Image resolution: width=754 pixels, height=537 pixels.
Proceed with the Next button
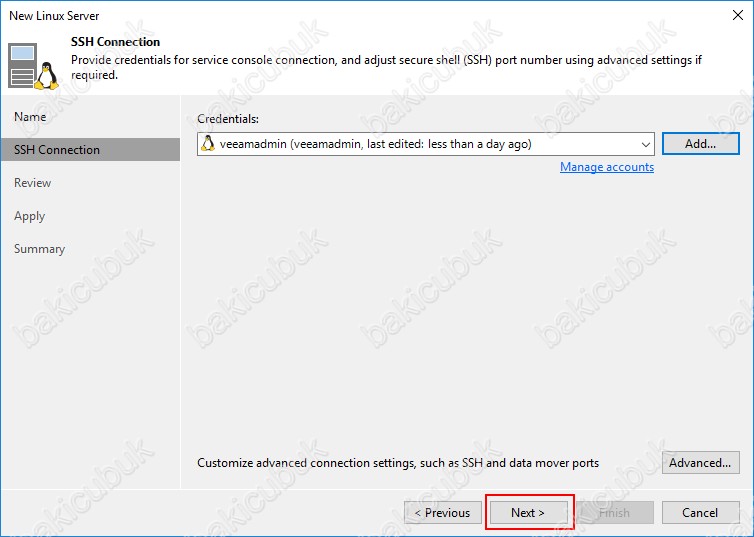tap(528, 512)
